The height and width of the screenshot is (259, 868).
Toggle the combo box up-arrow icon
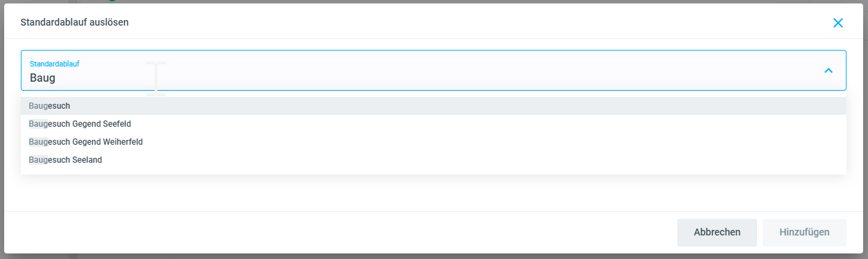click(x=828, y=71)
